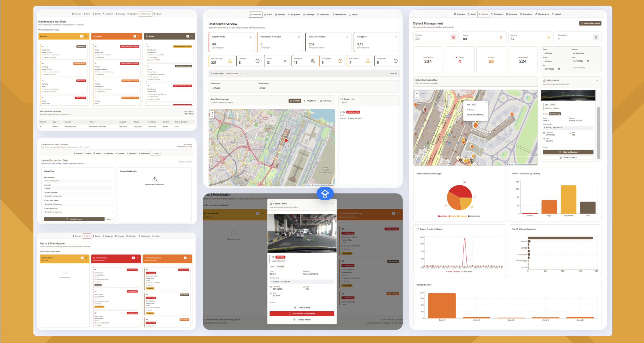Screen dimensions: 644x343
Task: Enable the Show resolved checkbox
Action: tap(573, 68)
